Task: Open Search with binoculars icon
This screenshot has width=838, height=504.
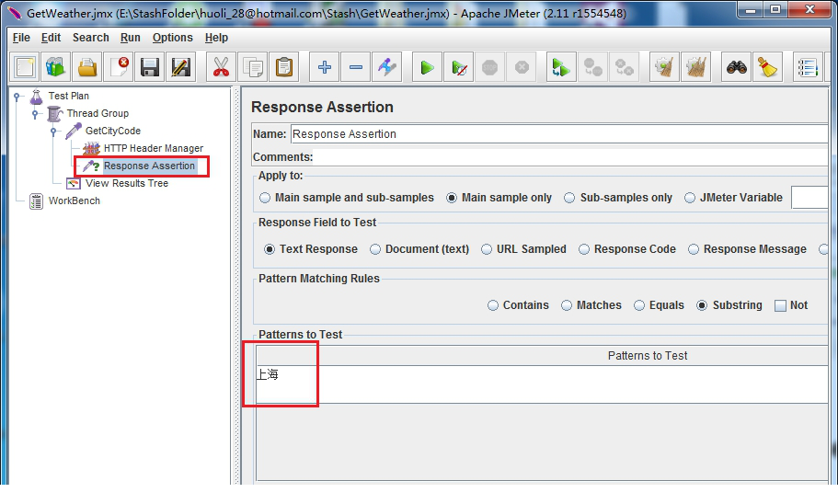Action: click(x=736, y=67)
